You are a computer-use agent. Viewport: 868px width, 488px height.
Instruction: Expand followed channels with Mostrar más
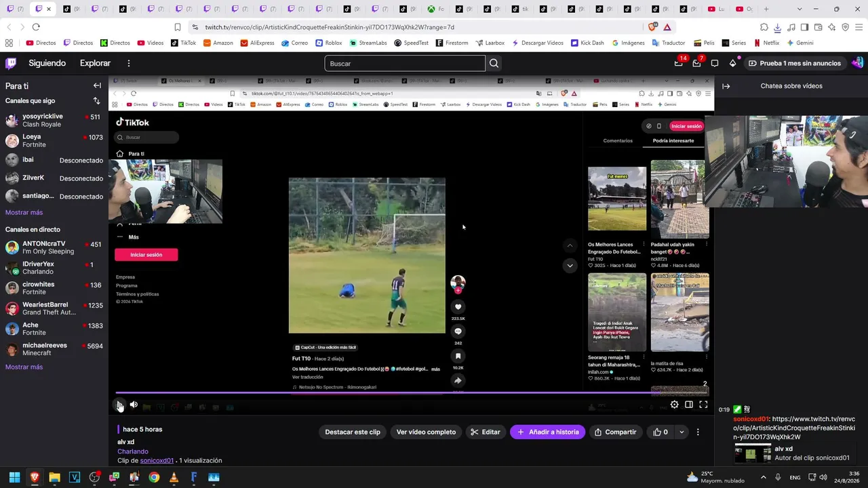[24, 212]
